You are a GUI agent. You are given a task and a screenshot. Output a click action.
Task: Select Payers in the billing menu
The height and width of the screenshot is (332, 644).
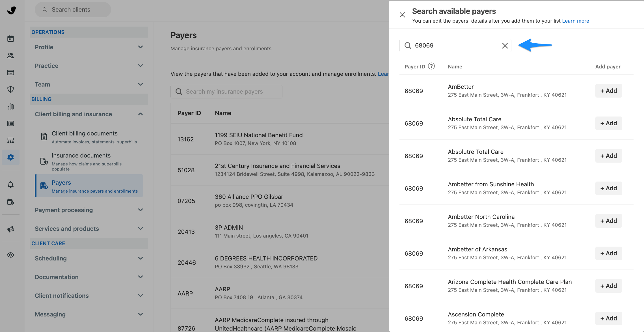pyautogui.click(x=61, y=182)
